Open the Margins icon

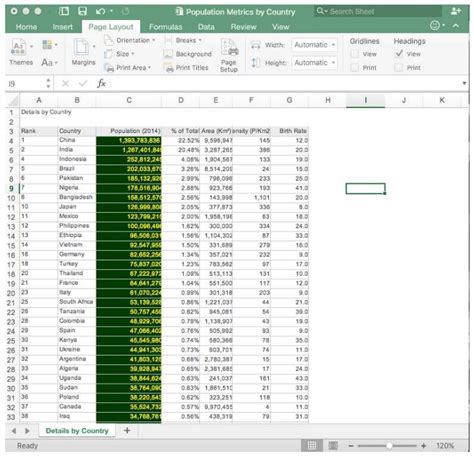81,47
